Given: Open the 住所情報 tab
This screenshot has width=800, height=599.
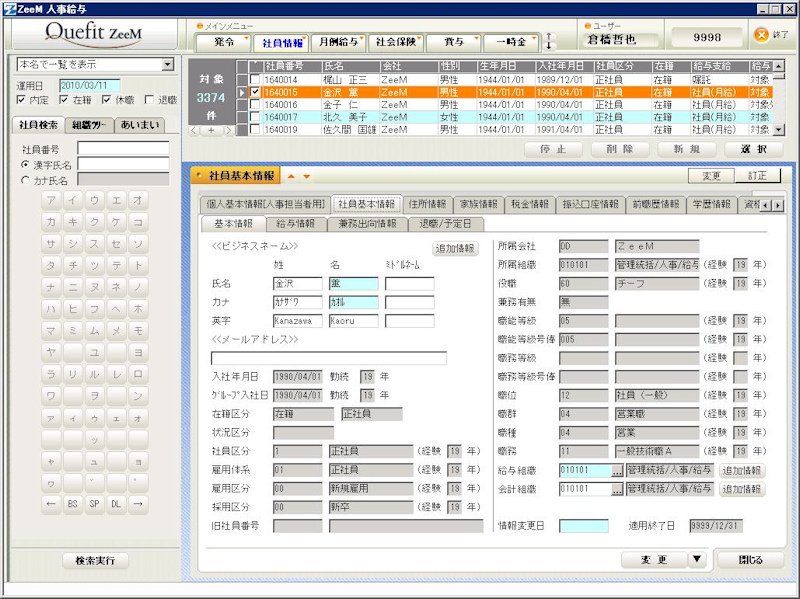Looking at the screenshot, I should coord(428,205).
